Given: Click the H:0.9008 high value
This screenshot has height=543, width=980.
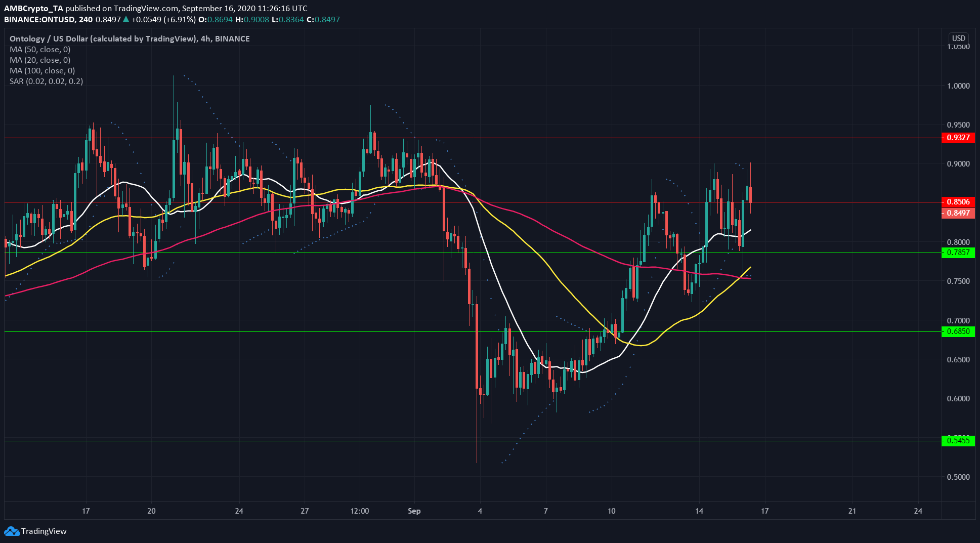Looking at the screenshot, I should [252, 20].
